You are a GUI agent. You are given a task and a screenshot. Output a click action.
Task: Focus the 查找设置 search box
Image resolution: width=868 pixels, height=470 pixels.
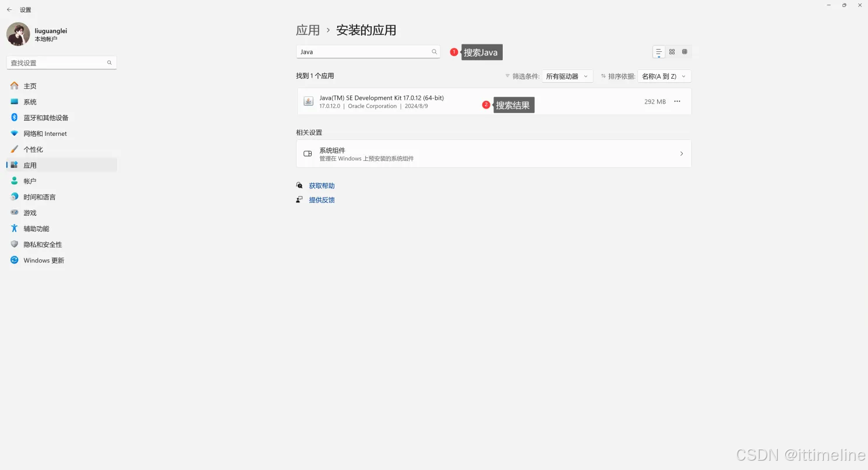62,62
